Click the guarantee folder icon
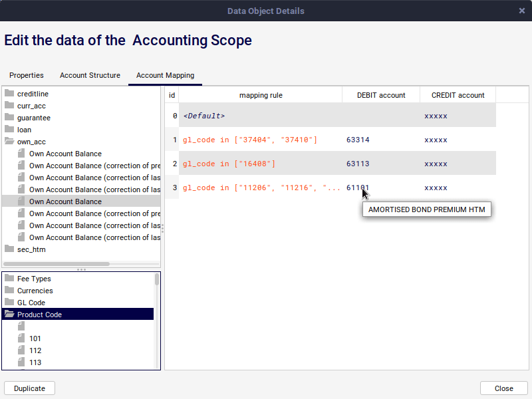 [9, 118]
